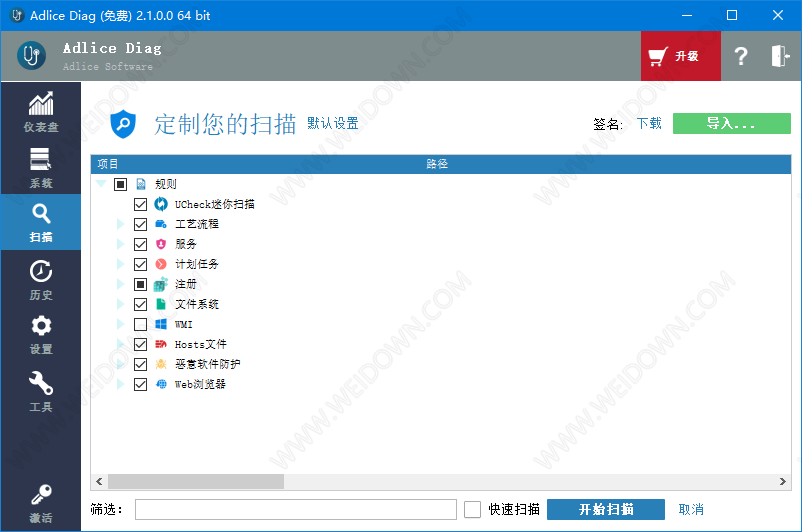Open the 系统 system sidebar icon
Viewport: 802px width, 532px height.
point(40,159)
